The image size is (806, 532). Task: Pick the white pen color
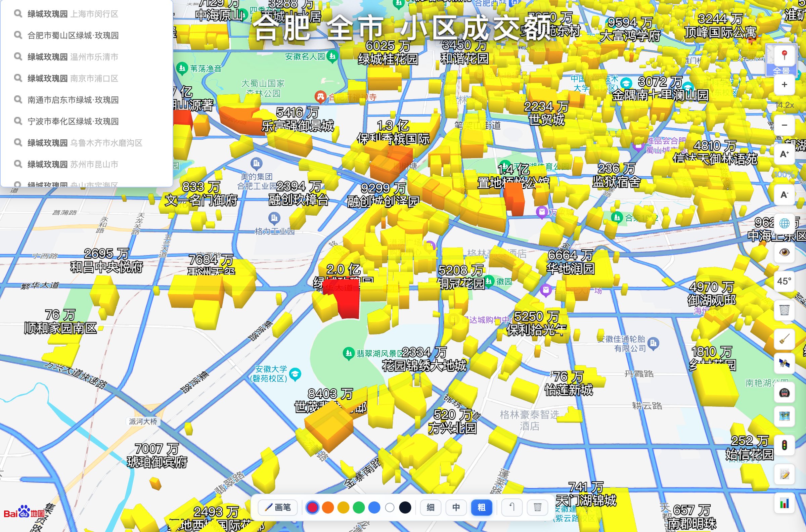pyautogui.click(x=390, y=507)
